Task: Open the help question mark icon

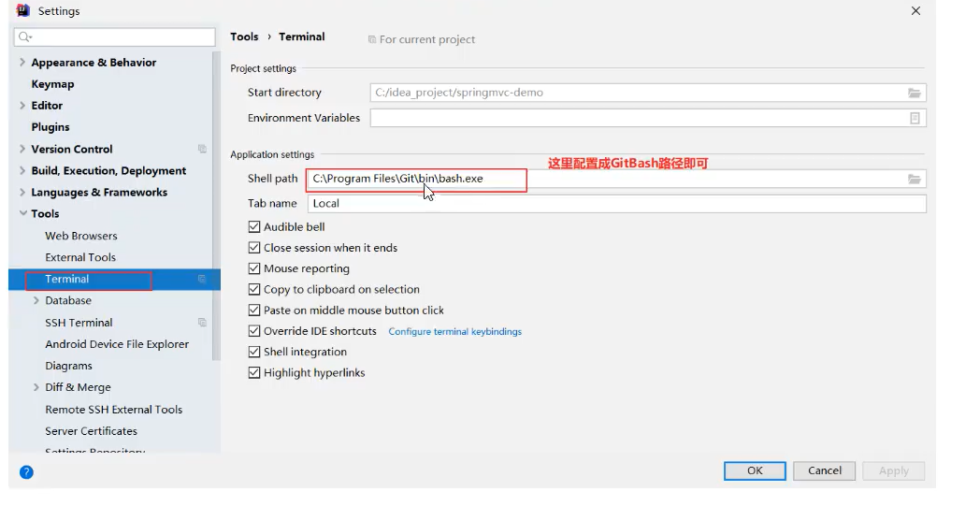Action: (26, 472)
